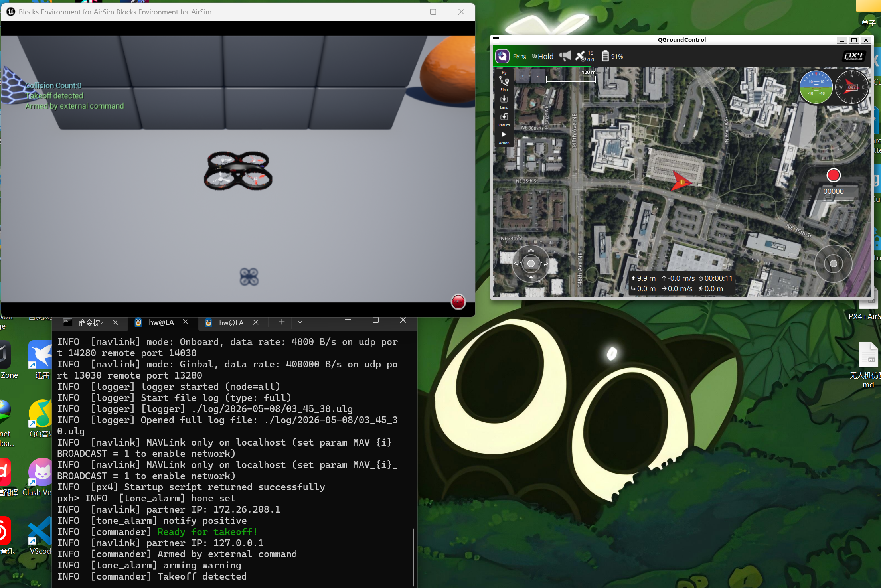Open the Hold flight mode selector
The width and height of the screenshot is (881, 588).
pos(543,57)
